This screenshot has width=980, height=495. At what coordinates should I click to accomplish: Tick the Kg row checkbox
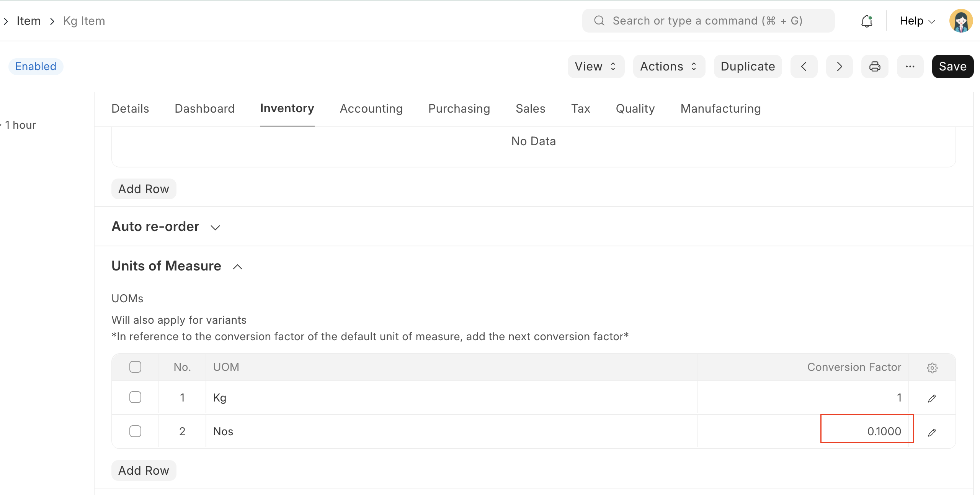point(135,397)
